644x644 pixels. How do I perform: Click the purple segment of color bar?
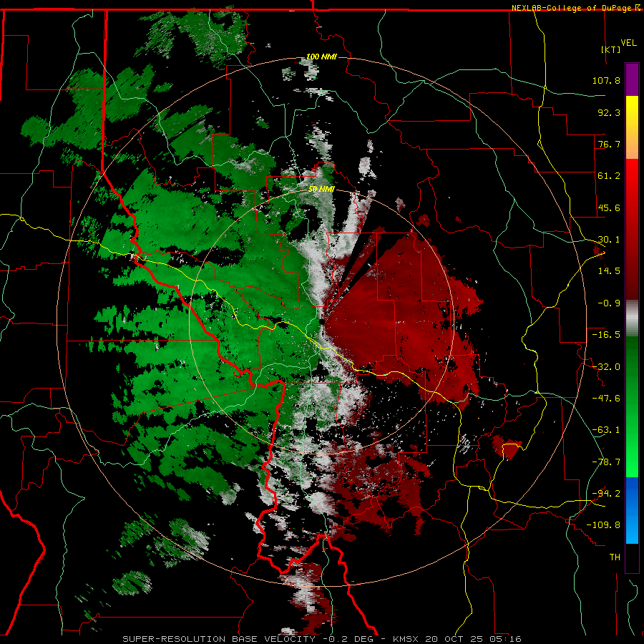tap(632, 79)
